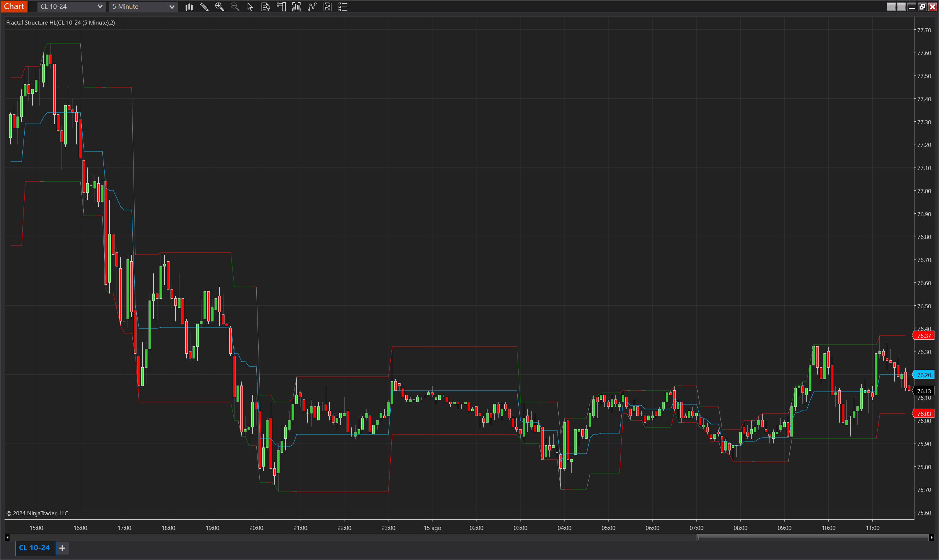
Task: Open the Chart Trader icon
Action: pos(281,7)
